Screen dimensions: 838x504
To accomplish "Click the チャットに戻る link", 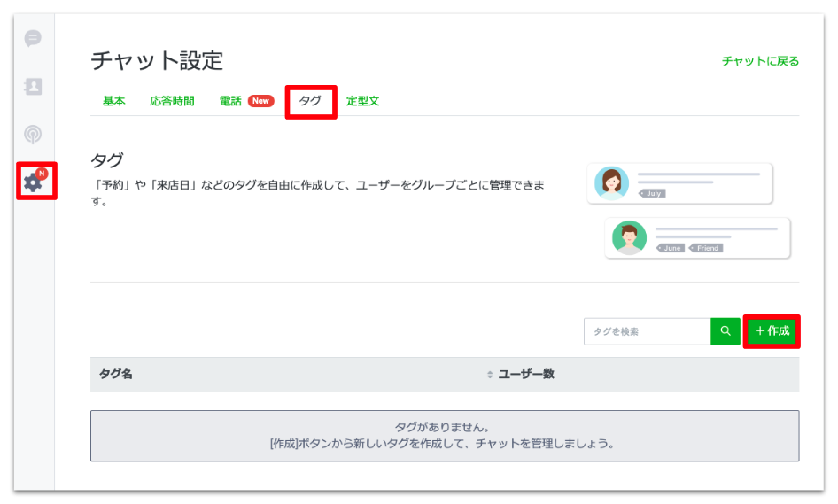I will [760, 61].
